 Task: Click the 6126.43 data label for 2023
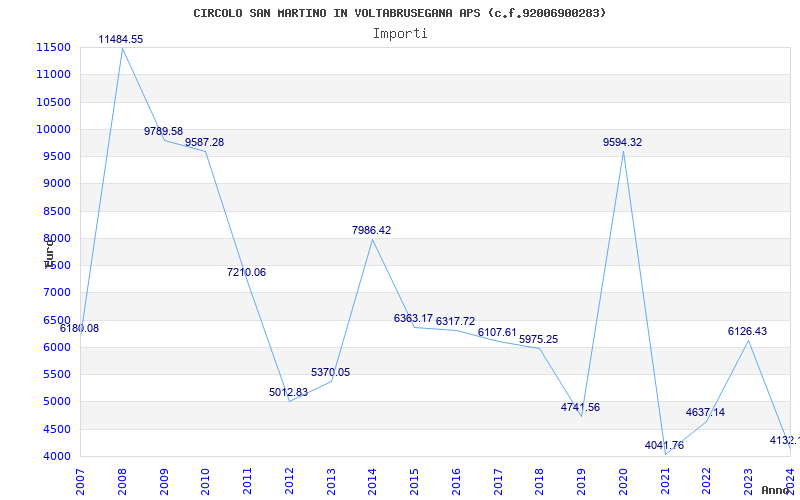coord(747,331)
